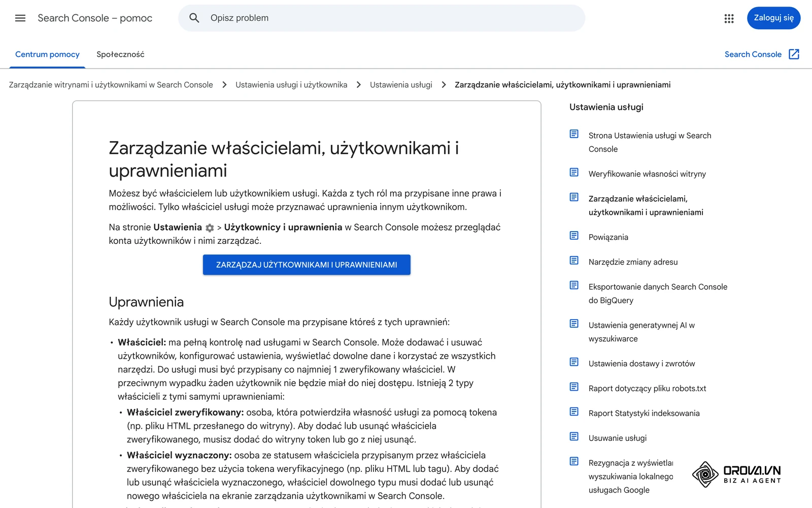Select Zarządzanie właścicielami current sidebar item
The width and height of the screenshot is (812, 508).
pos(646,206)
